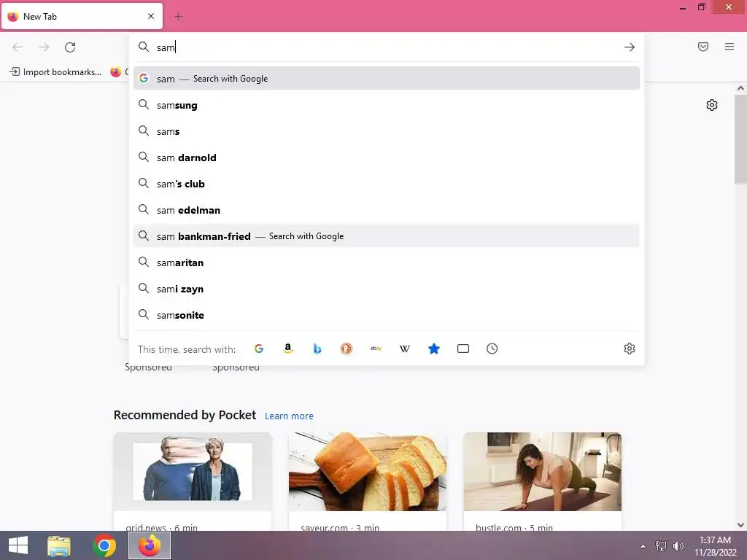Search this time with Google icon

click(259, 349)
